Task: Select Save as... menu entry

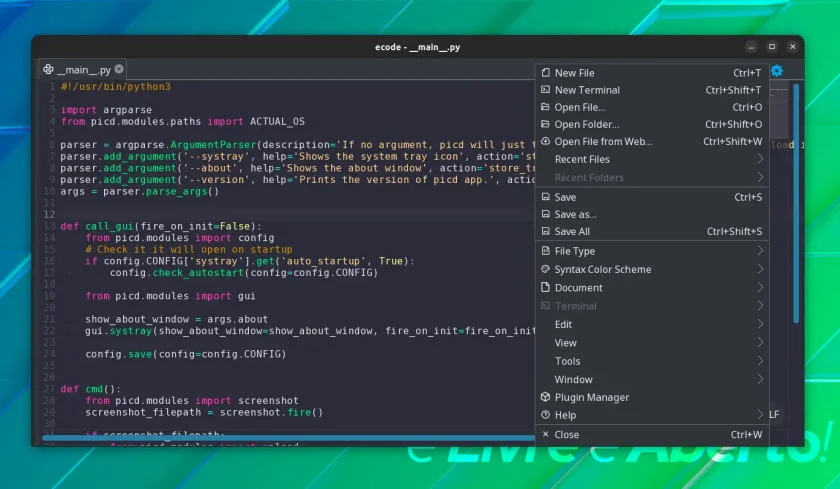Action: [x=652, y=214]
